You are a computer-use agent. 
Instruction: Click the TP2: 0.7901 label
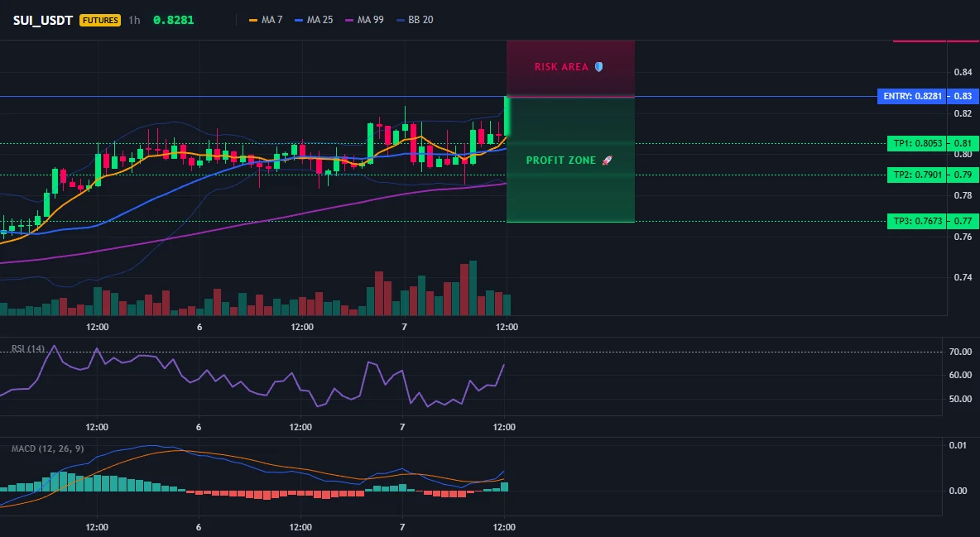[917, 175]
